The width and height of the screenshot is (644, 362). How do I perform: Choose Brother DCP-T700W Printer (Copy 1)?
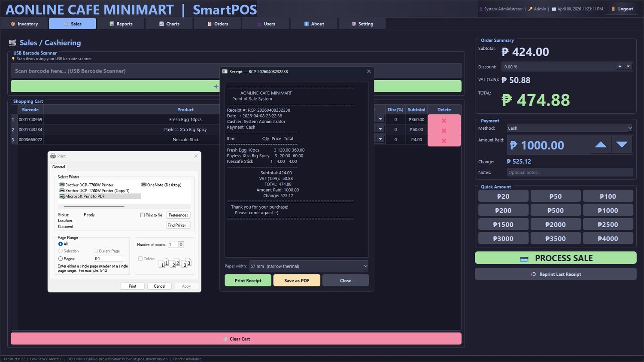tap(94, 191)
